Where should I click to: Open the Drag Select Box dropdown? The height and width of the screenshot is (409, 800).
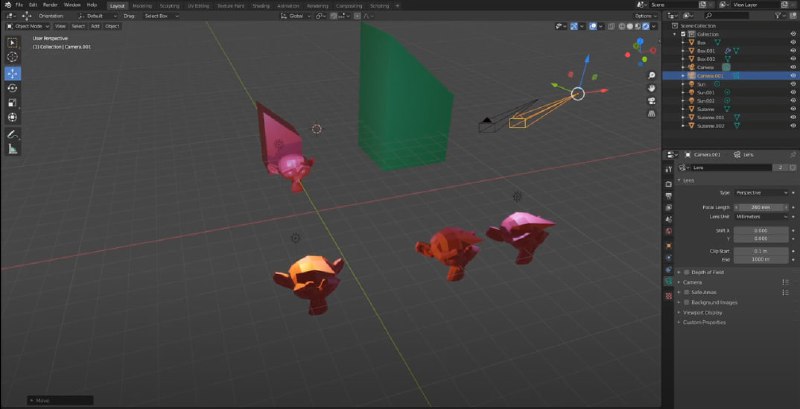click(161, 16)
